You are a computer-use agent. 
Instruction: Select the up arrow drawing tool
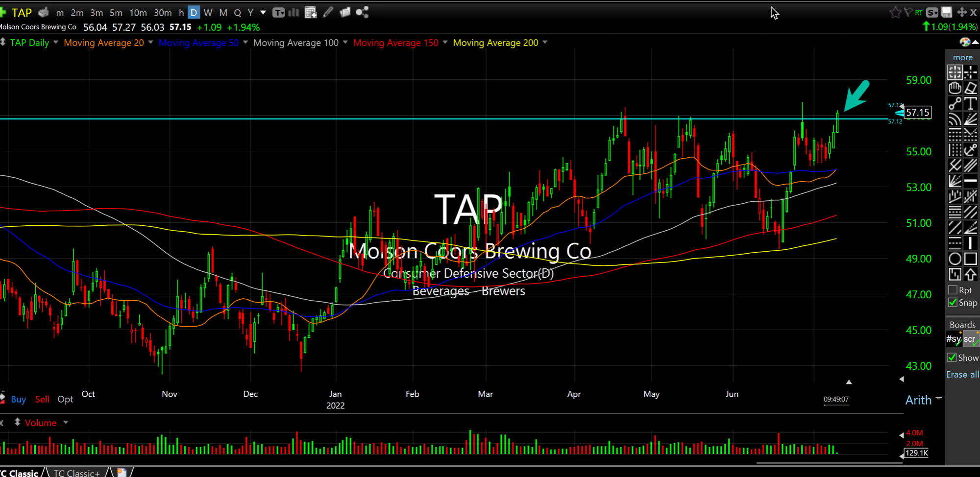pyautogui.click(x=971, y=274)
